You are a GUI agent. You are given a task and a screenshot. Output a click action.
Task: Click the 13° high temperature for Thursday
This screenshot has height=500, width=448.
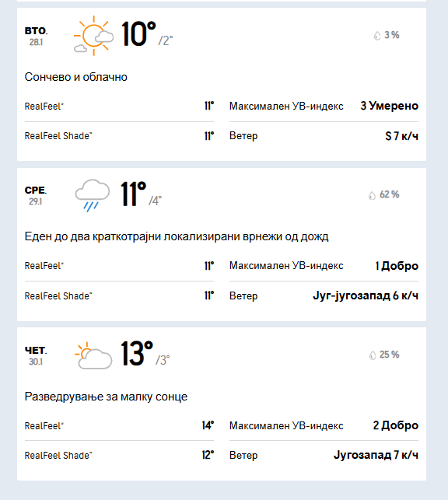tap(137, 353)
